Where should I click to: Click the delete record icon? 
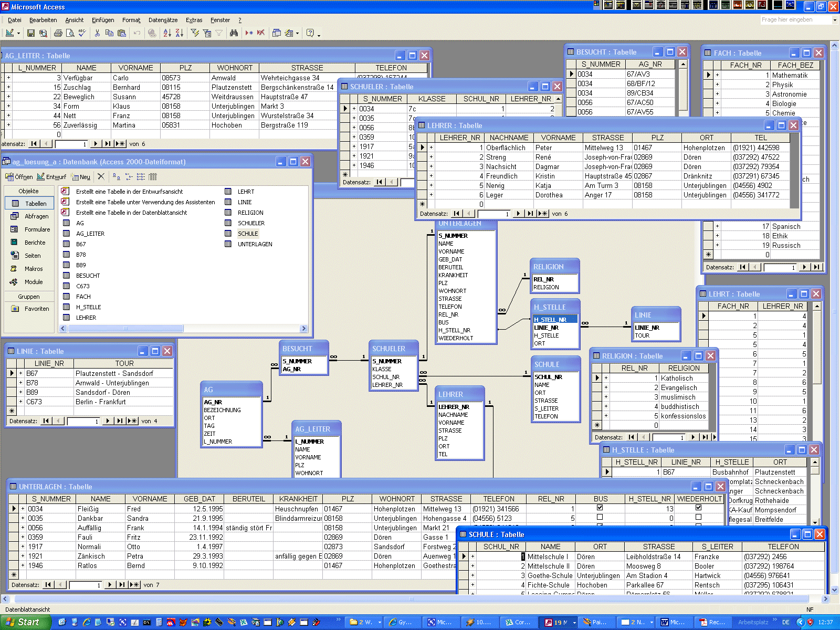click(261, 33)
